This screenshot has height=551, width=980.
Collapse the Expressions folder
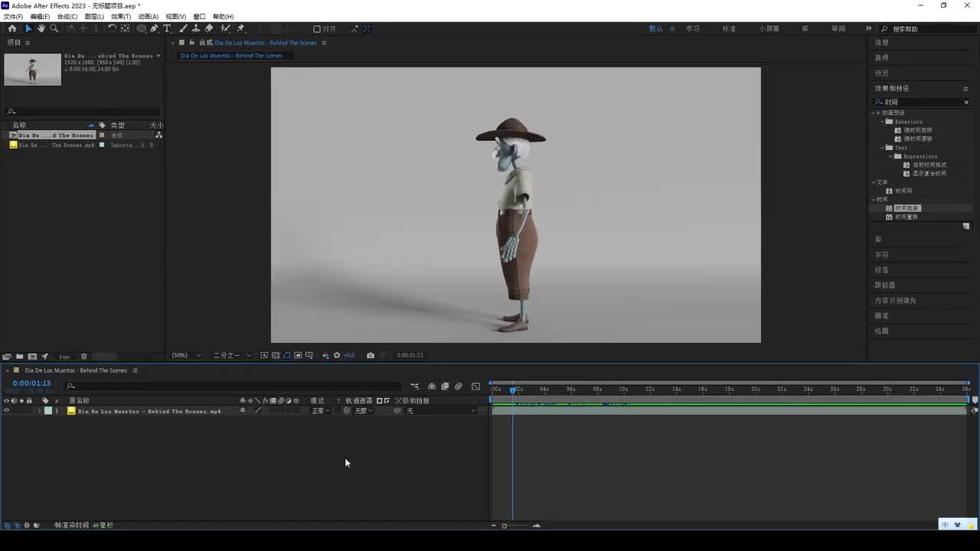click(891, 156)
